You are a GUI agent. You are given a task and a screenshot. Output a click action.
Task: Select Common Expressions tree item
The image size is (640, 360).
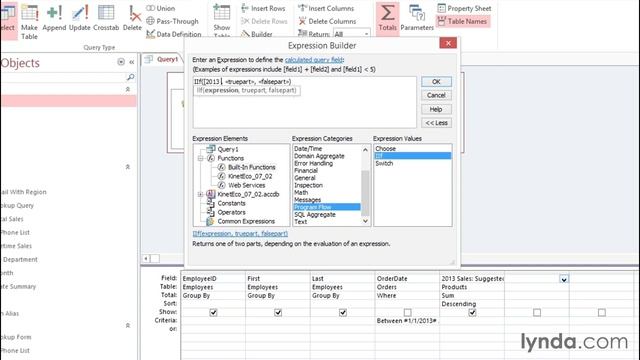tap(246, 221)
